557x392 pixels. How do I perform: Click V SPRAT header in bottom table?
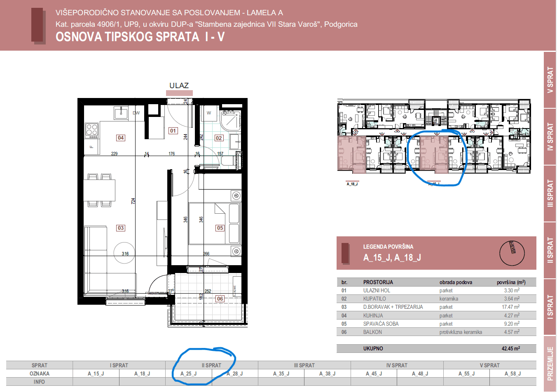[490, 365]
